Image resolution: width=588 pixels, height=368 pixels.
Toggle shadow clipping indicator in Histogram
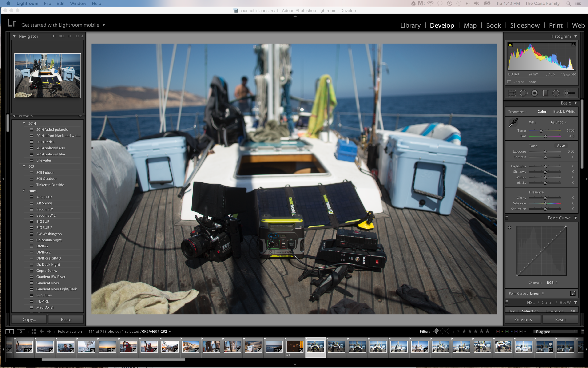(x=510, y=44)
